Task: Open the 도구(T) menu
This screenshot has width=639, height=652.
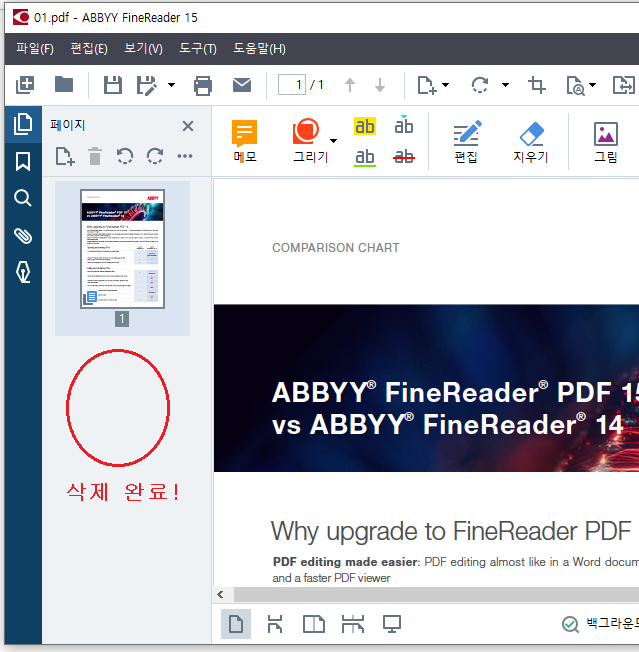Action: pyautogui.click(x=198, y=49)
